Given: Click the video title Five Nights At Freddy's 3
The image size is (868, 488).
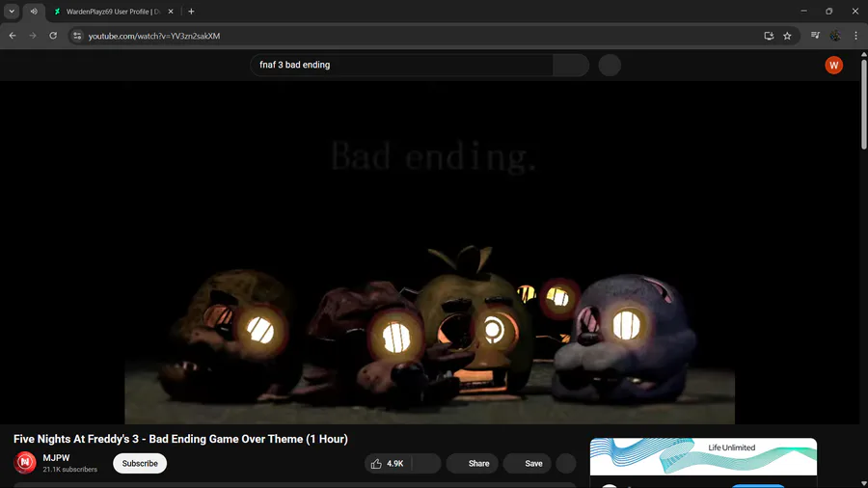Looking at the screenshot, I should pos(180,439).
